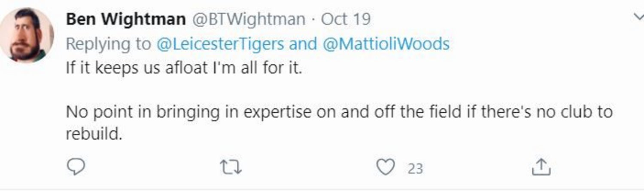Reply to Ben Wightman's tweet
Screen dimensions: 644x191
(77, 167)
